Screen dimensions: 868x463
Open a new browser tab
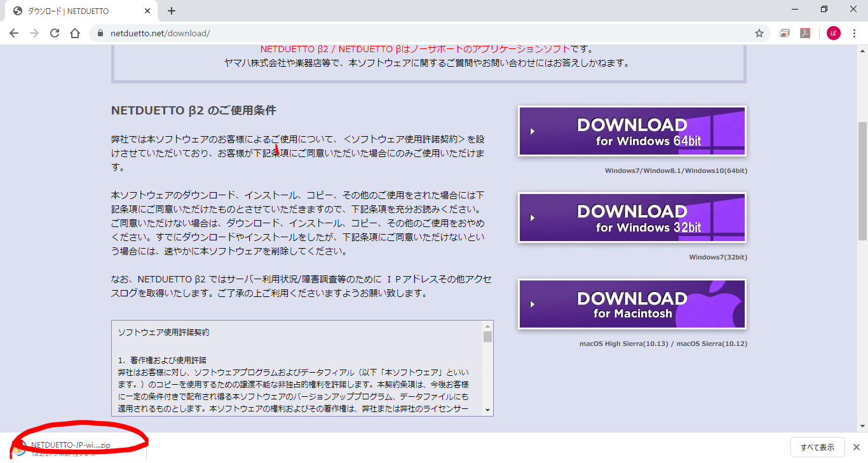click(172, 11)
